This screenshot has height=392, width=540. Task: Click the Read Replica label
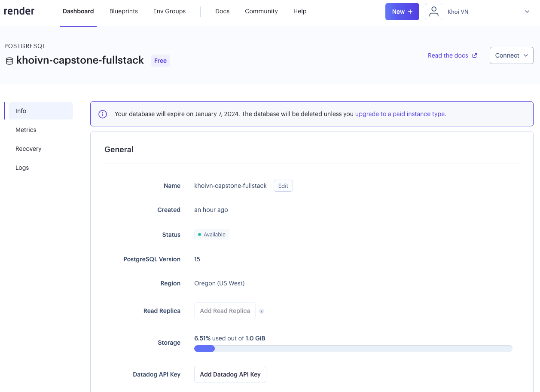pyautogui.click(x=162, y=311)
